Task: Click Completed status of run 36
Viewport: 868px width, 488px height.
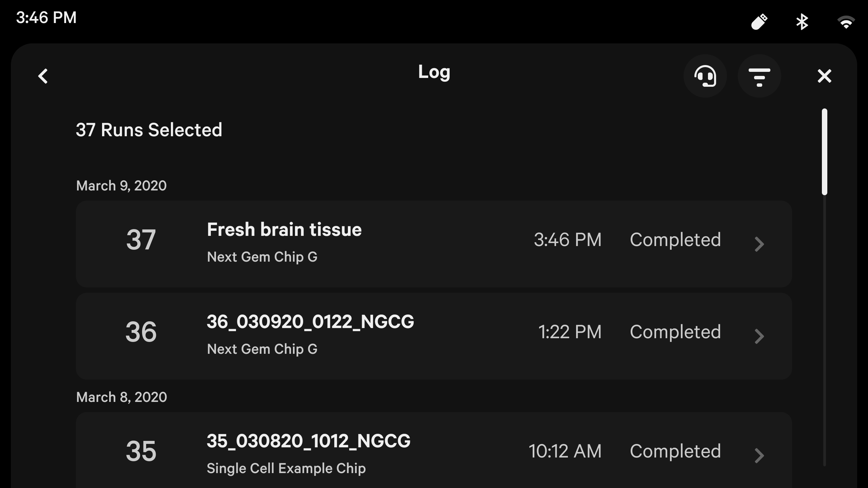Action: [675, 332]
